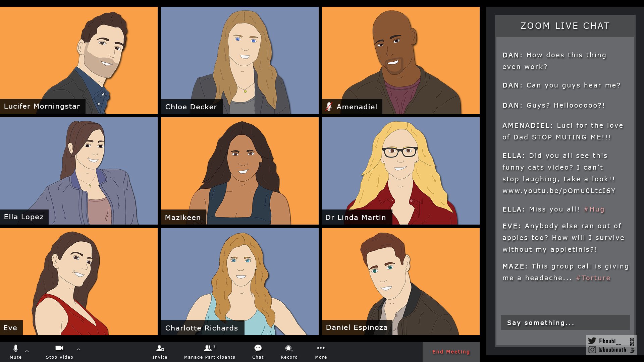Open the Chat bubble icon

click(258, 348)
